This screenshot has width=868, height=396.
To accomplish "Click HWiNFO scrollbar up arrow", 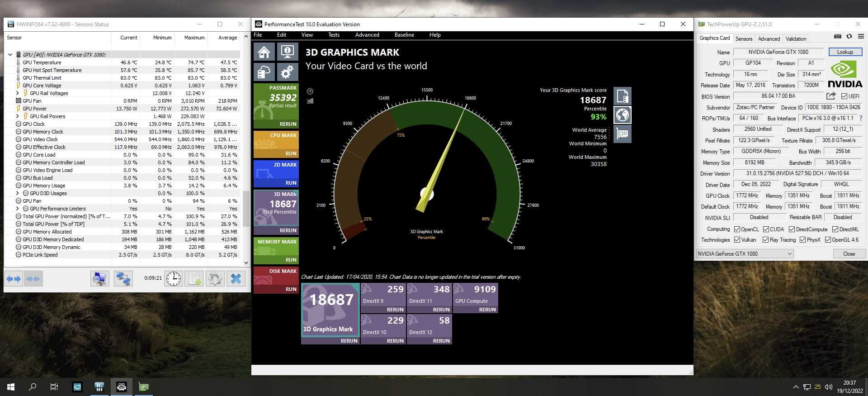I will click(x=246, y=36).
